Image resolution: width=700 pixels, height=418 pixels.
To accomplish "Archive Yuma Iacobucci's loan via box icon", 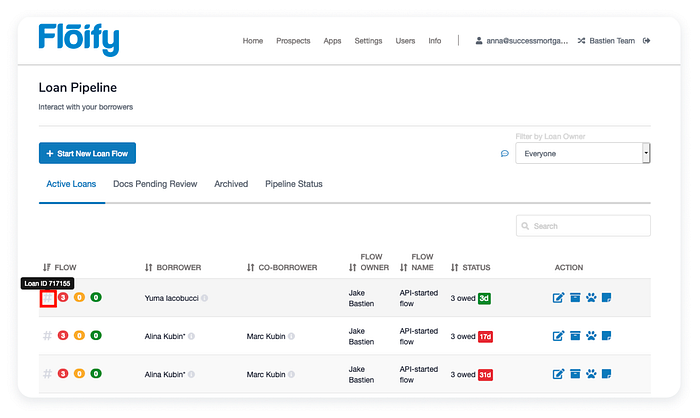I will click(575, 297).
